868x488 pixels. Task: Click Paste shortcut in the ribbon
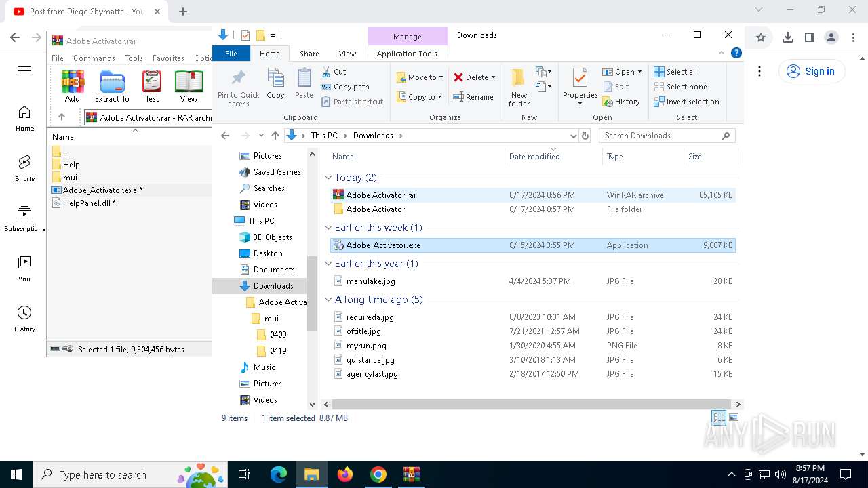coord(352,102)
